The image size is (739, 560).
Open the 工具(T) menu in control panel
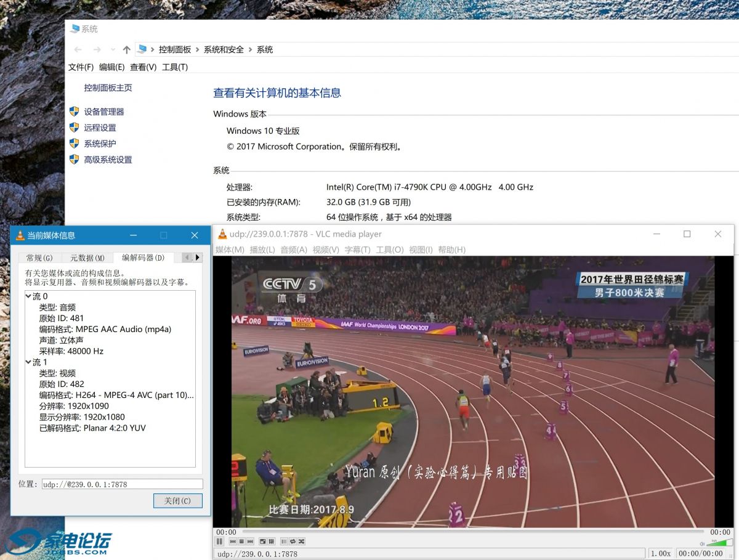tap(175, 67)
